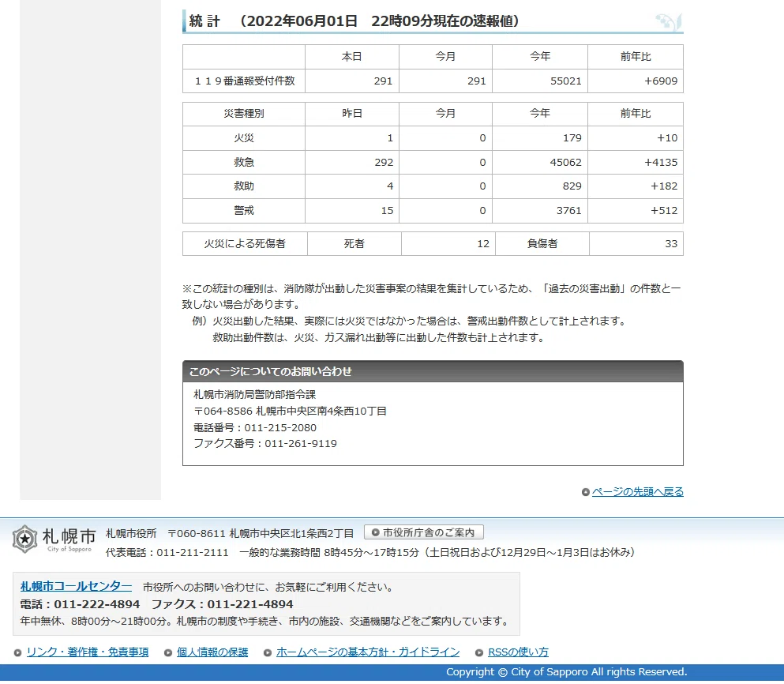Image resolution: width=784 pixels, height=684 pixels.
Task: Open ホームページの基本方針・ガイドライン link
Action: tap(368, 652)
